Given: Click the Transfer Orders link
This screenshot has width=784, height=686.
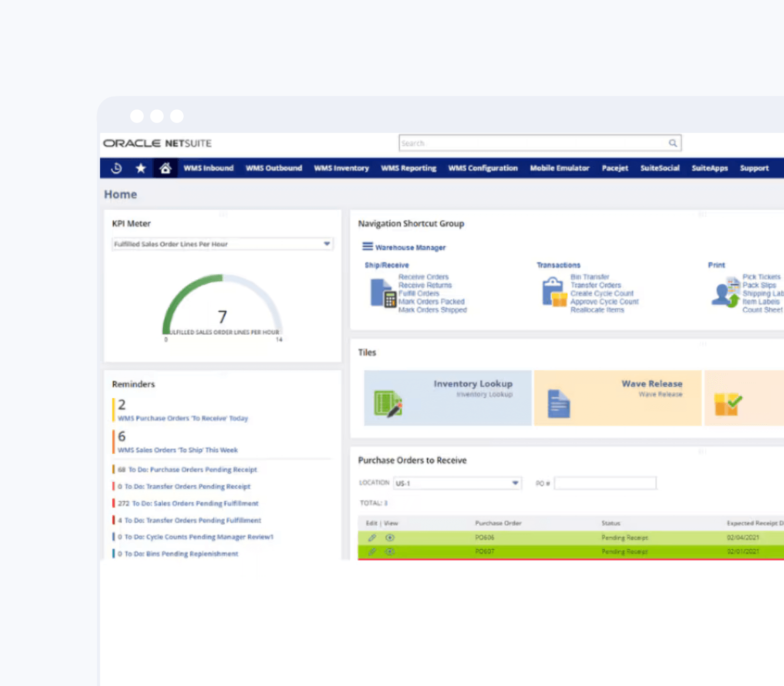Looking at the screenshot, I should [596, 285].
